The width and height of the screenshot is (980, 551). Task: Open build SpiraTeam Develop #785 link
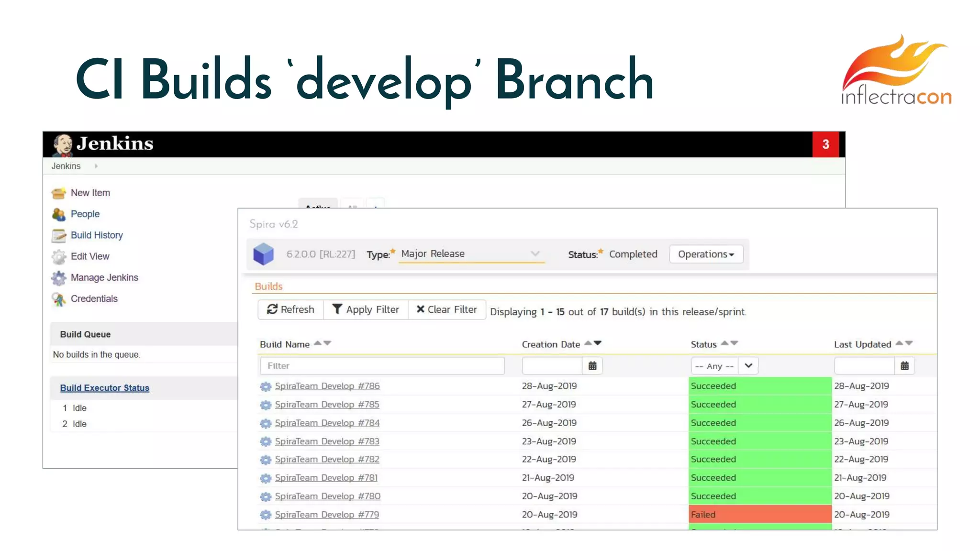click(x=327, y=405)
